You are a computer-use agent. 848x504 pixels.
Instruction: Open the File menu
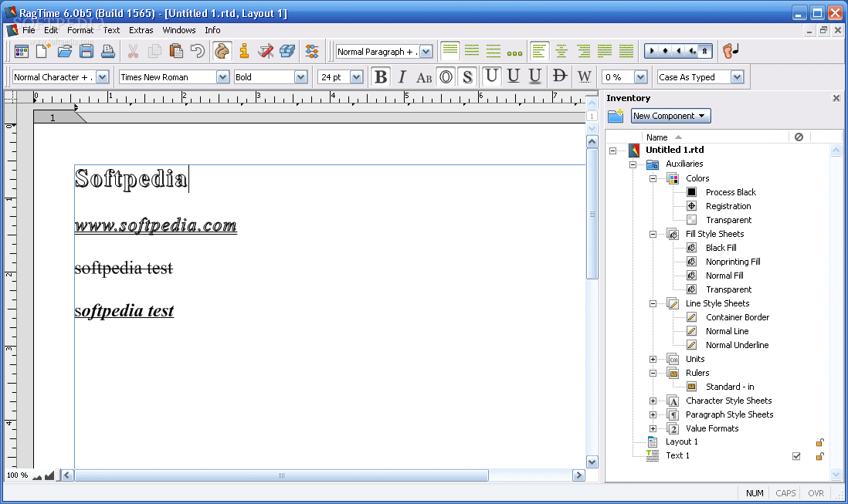29,30
